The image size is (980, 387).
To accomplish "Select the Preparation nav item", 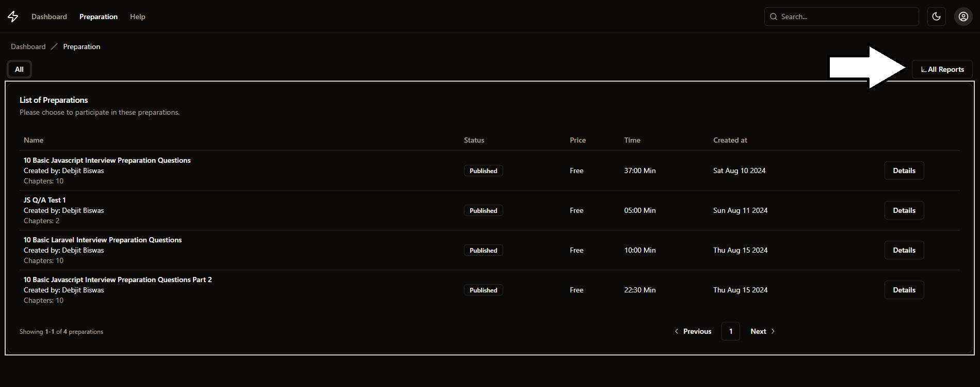I will (x=99, y=17).
